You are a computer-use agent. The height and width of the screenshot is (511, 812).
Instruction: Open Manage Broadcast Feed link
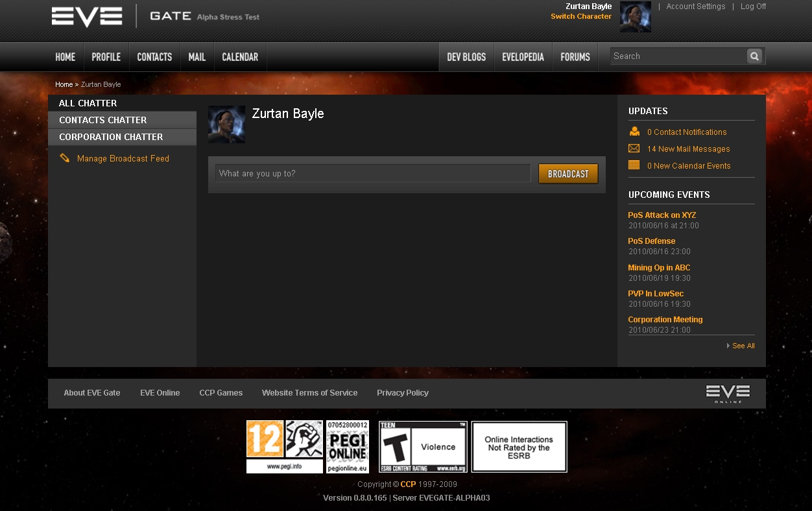click(x=123, y=158)
